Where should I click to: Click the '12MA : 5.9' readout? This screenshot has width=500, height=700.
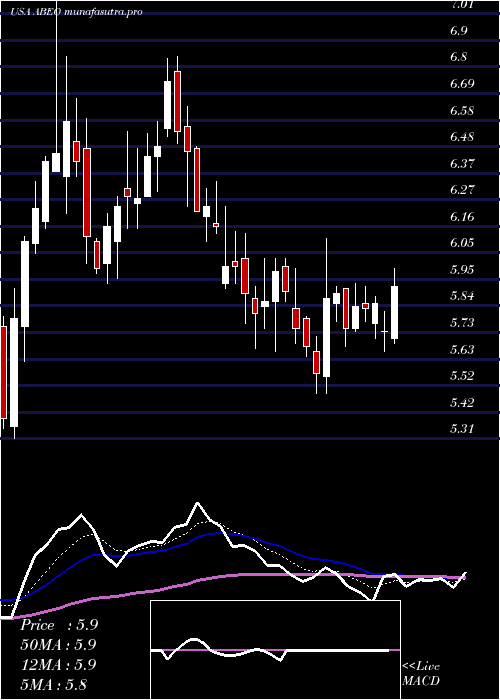59,665
